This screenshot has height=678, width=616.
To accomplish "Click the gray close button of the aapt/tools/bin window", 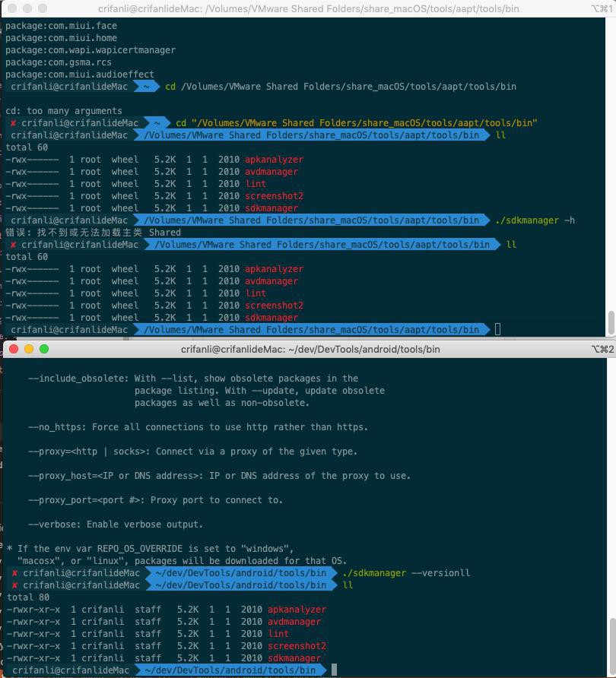I will pos(12,8).
